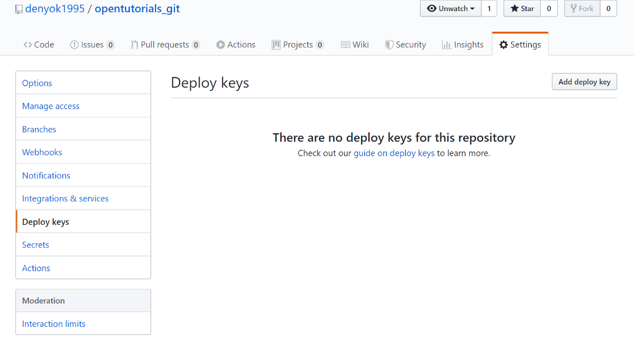634x364 pixels.
Task: Click the Security shield icon
Action: (x=389, y=45)
